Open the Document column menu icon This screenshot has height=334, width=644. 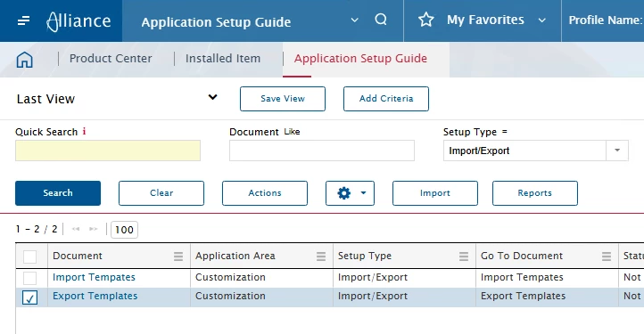(x=178, y=257)
